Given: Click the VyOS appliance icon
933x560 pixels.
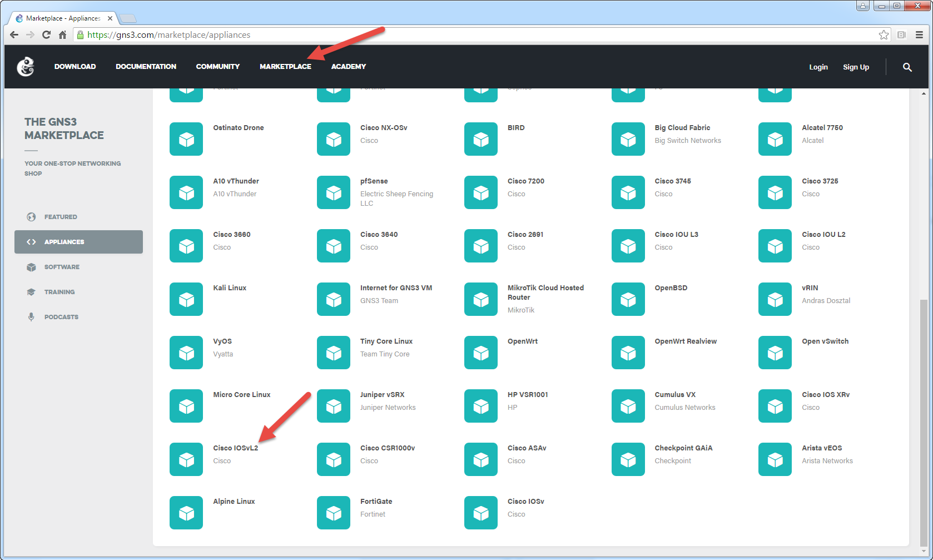Looking at the screenshot, I should (186, 353).
